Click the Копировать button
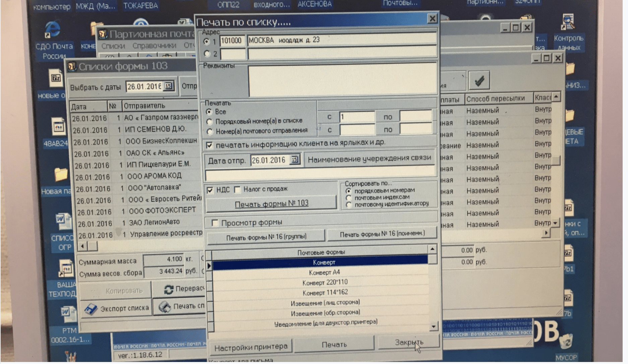 (116, 291)
